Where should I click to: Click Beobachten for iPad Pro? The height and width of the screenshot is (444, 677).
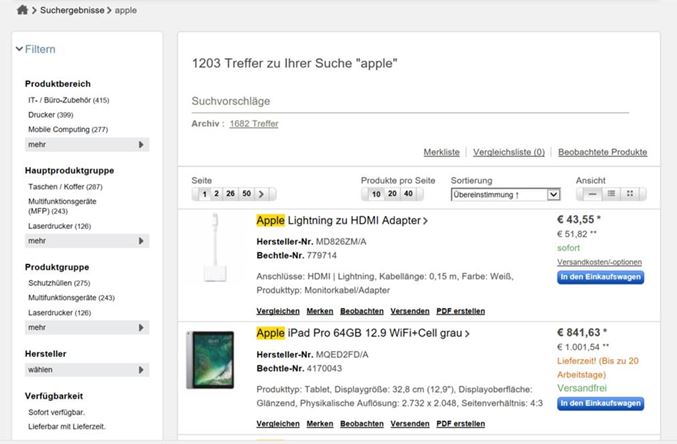362,424
